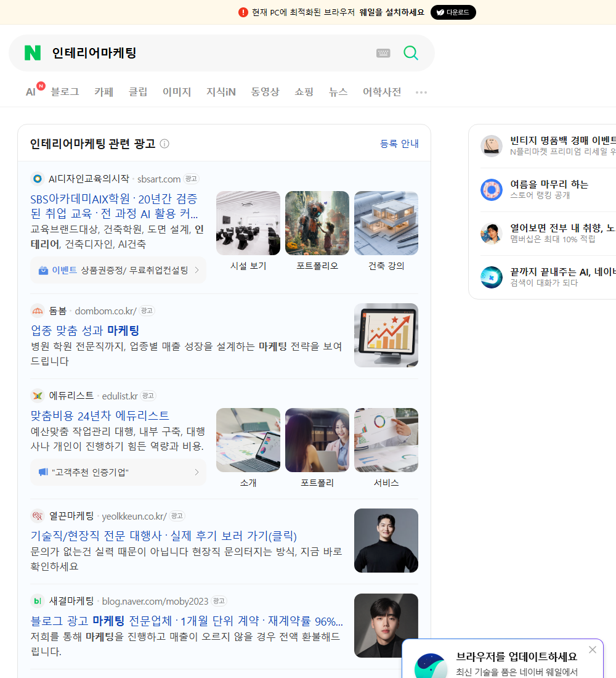Open the 에듀리스트 서비스 thumbnail

pyautogui.click(x=386, y=440)
